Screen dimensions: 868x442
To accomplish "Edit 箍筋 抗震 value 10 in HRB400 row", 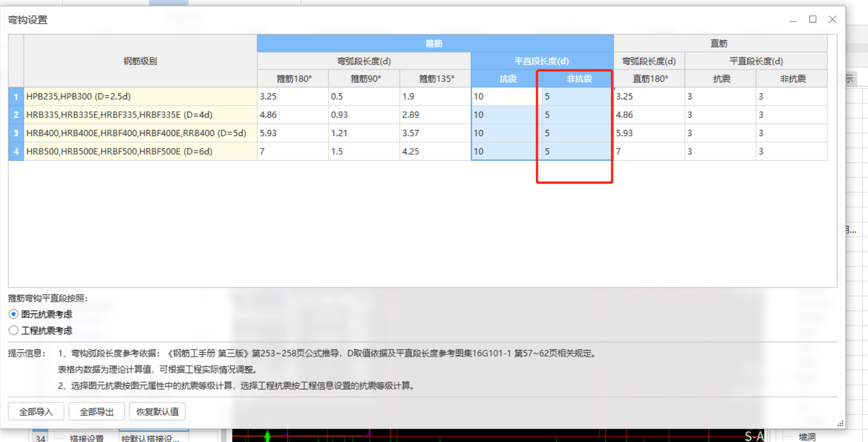I will click(507, 133).
